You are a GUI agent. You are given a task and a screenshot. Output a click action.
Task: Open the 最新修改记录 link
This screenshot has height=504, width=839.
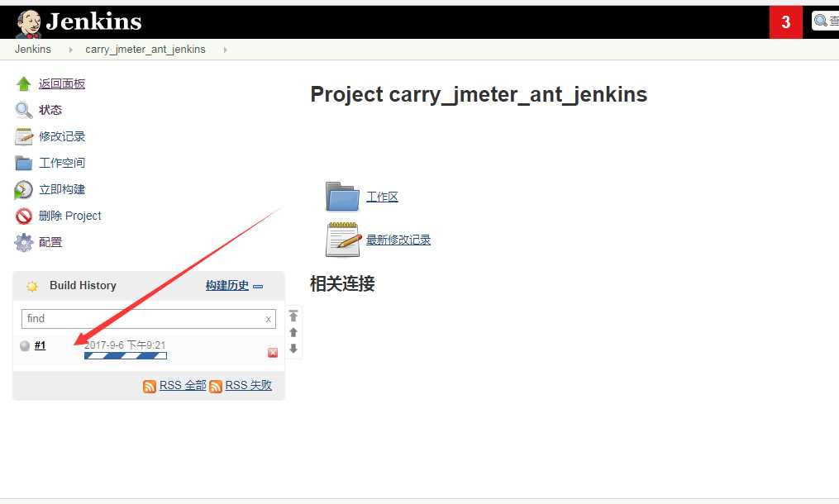coord(398,240)
